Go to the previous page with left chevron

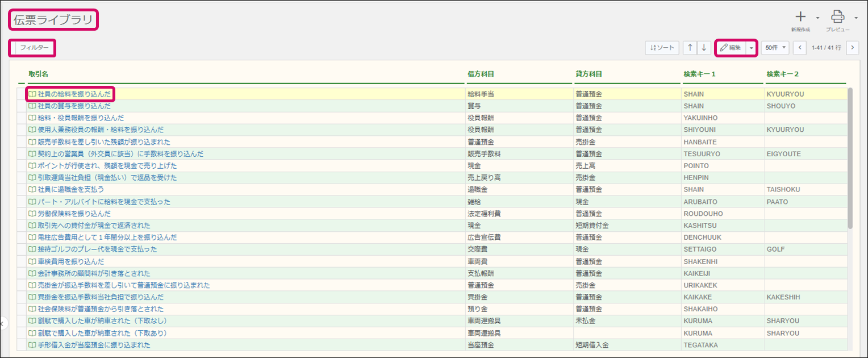click(800, 48)
